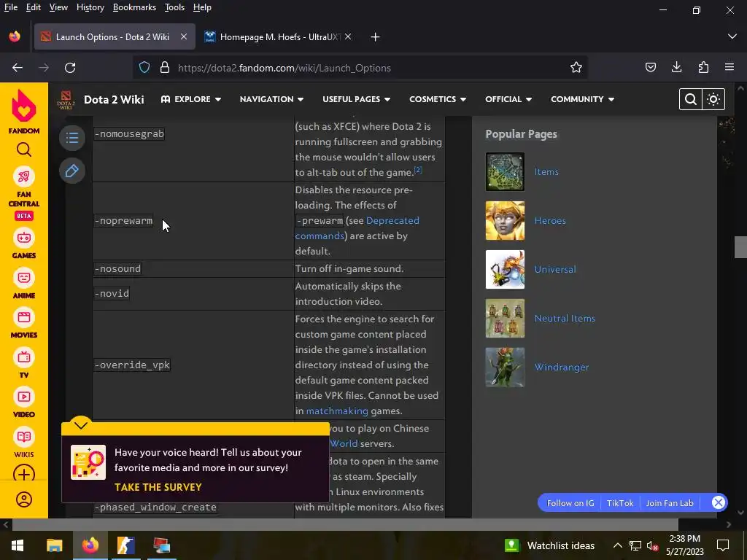747x560 pixels.
Task: Click Take the Survey link
Action: 158,487
